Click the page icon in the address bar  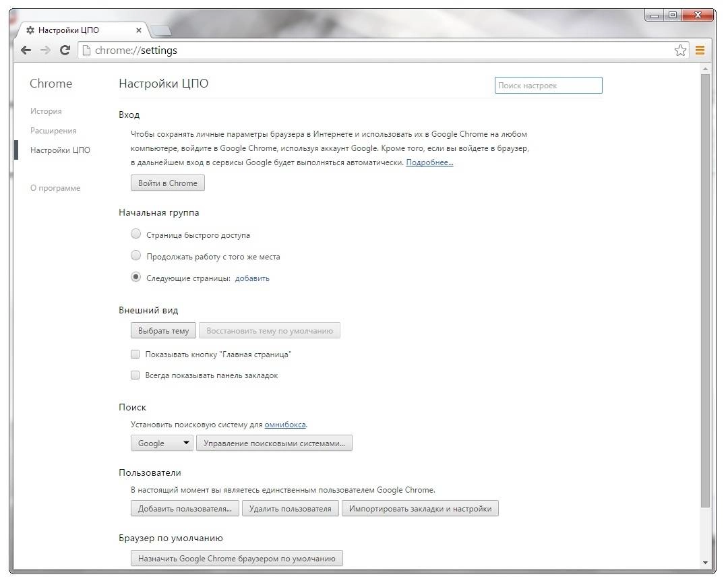pyautogui.click(x=86, y=50)
